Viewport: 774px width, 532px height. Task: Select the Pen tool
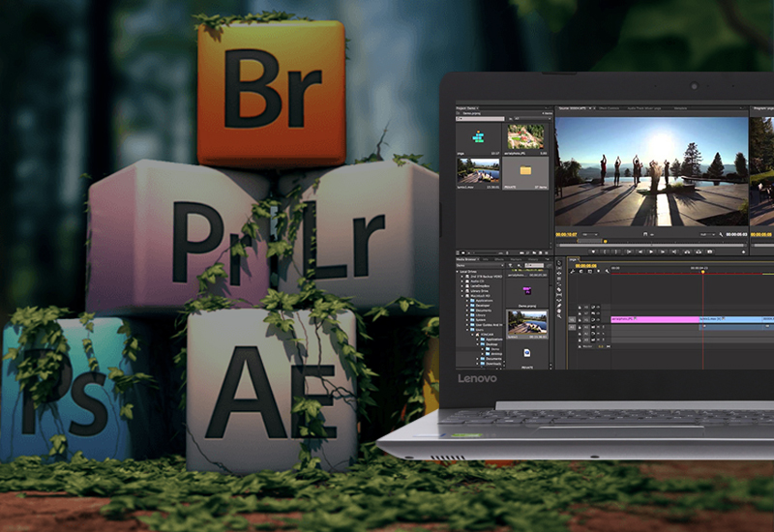coord(559,306)
